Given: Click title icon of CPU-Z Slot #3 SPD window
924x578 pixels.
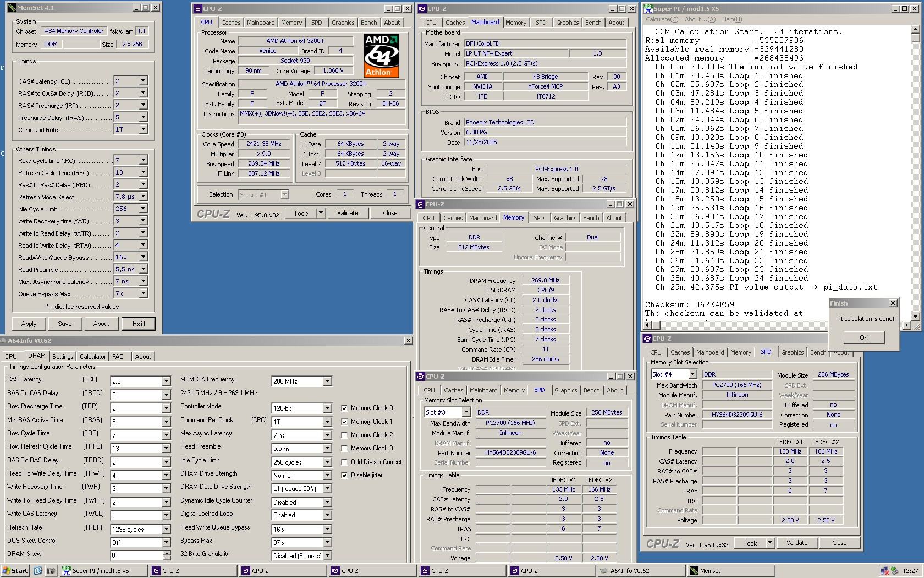Looking at the screenshot, I should click(x=421, y=377).
